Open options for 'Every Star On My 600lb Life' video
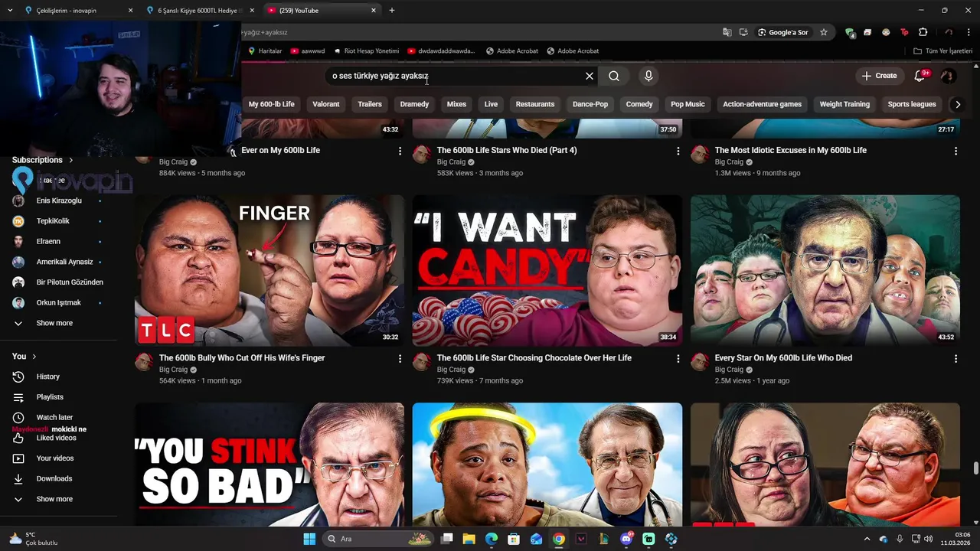 click(x=955, y=359)
